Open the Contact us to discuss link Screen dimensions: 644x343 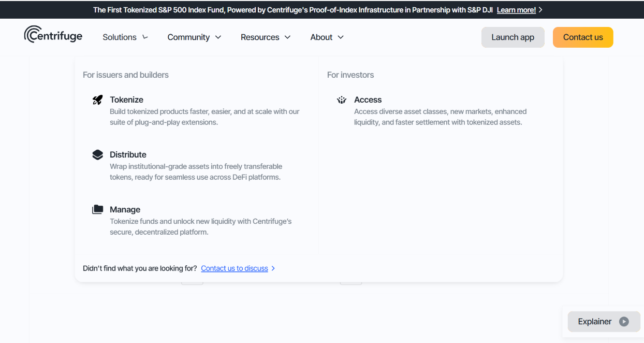[235, 268]
